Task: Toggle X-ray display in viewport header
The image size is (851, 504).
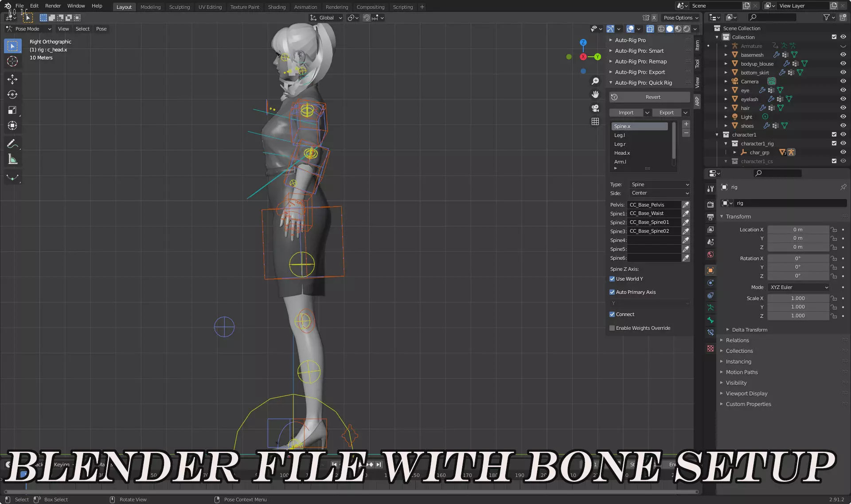Action: click(x=650, y=29)
